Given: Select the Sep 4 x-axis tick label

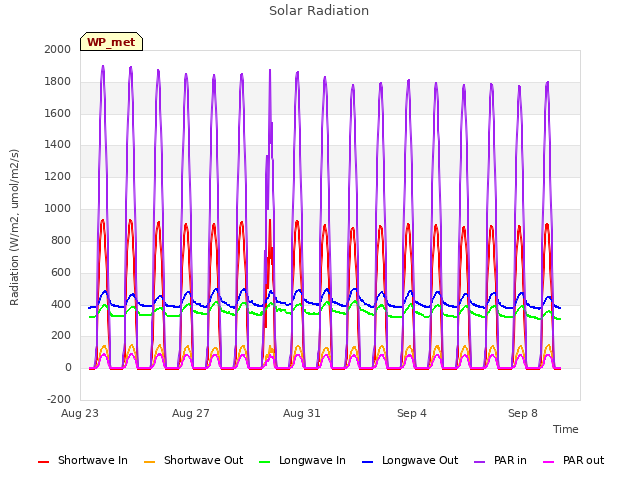Looking at the screenshot, I should 412,413.
